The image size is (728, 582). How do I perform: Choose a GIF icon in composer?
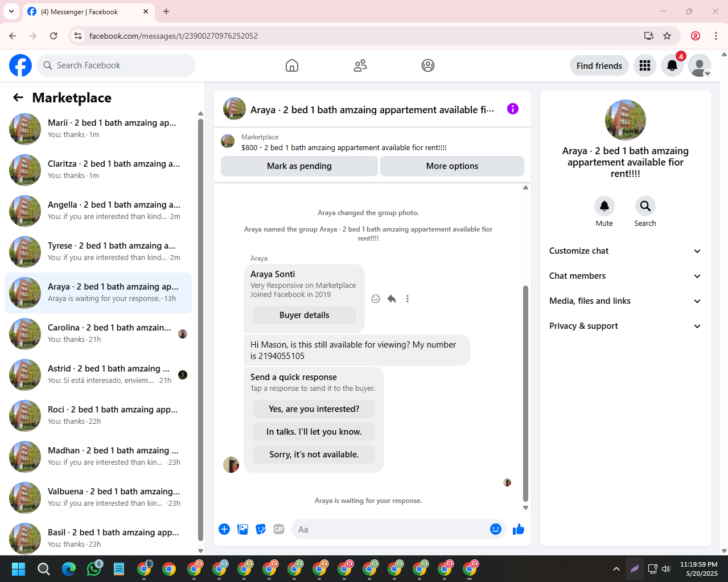279,529
